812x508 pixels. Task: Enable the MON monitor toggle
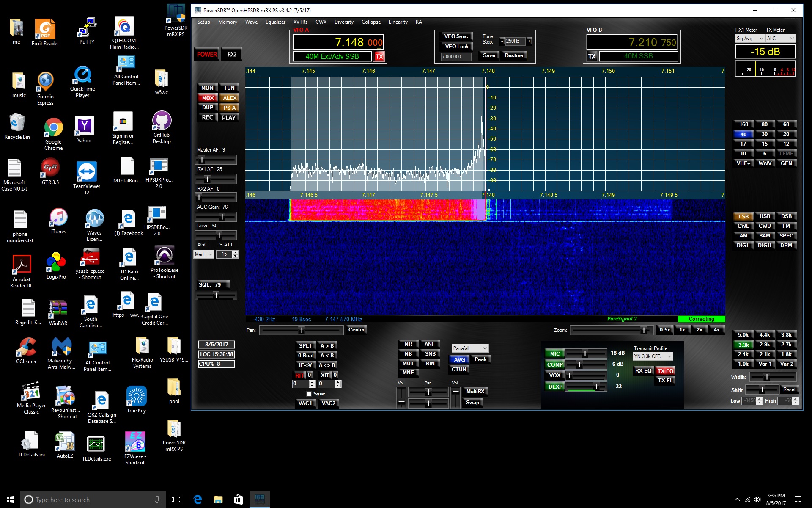207,88
